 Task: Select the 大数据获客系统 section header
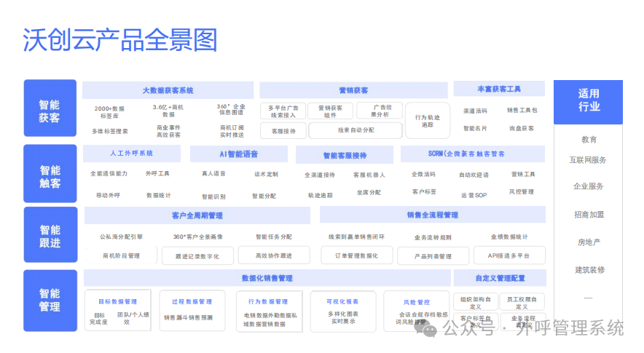click(168, 90)
